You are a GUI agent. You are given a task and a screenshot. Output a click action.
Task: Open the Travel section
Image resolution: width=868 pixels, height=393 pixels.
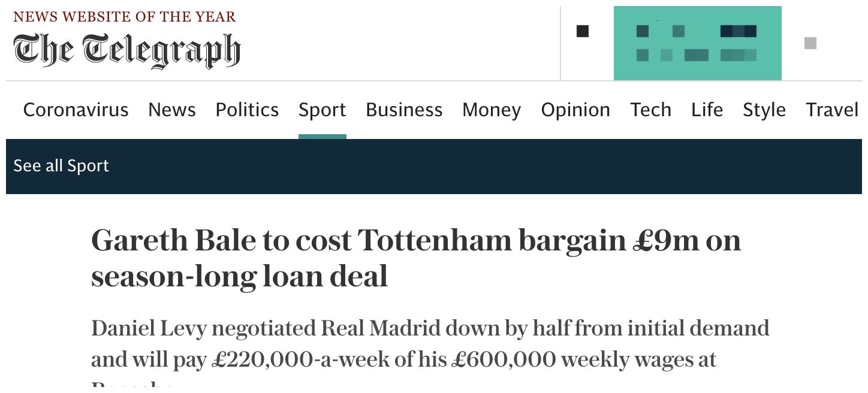(x=832, y=110)
